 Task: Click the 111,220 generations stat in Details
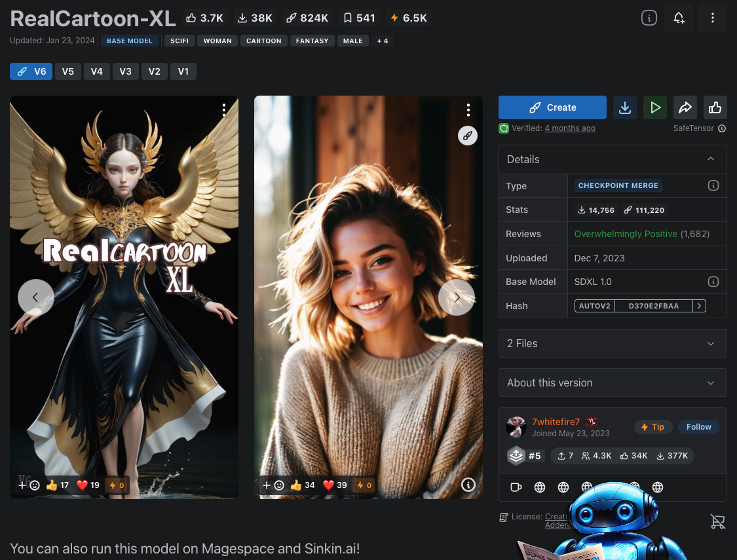(644, 210)
